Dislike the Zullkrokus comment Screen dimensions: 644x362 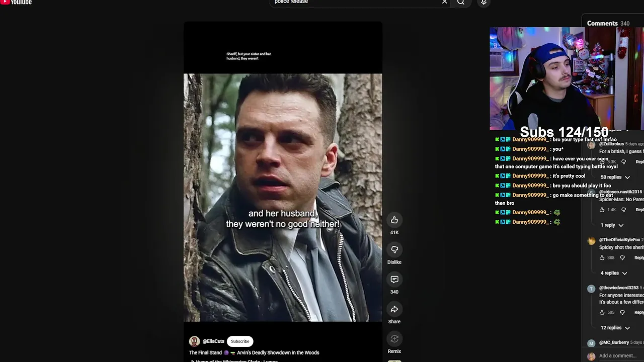pos(624,162)
